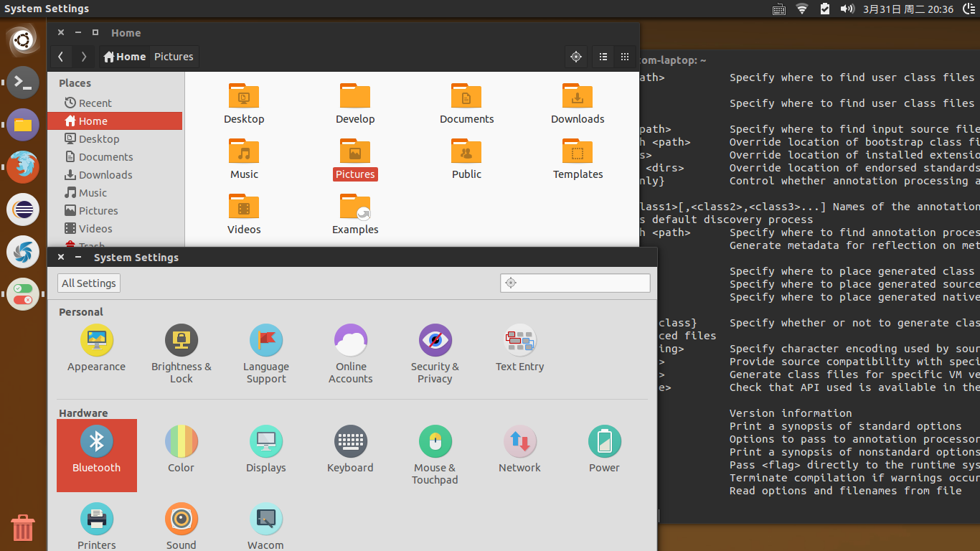980x551 pixels.
Task: Open the Printers settings panel
Action: point(97,527)
